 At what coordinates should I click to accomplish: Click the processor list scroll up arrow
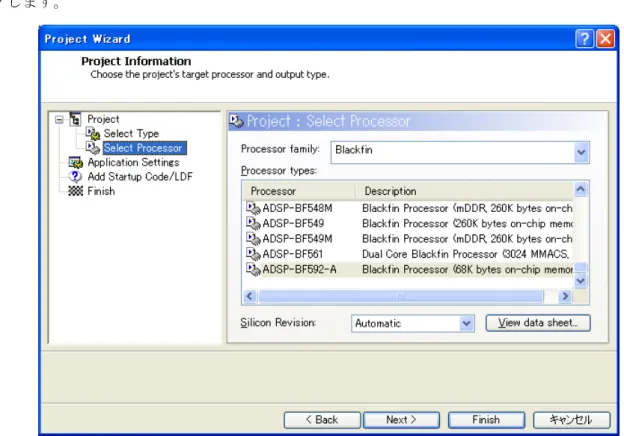pos(581,189)
